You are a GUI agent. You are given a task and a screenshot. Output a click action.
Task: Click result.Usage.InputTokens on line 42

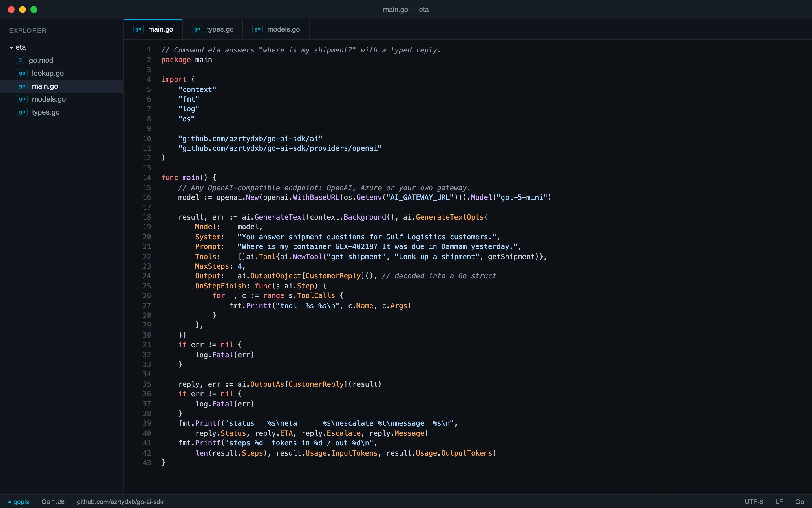coord(327,453)
